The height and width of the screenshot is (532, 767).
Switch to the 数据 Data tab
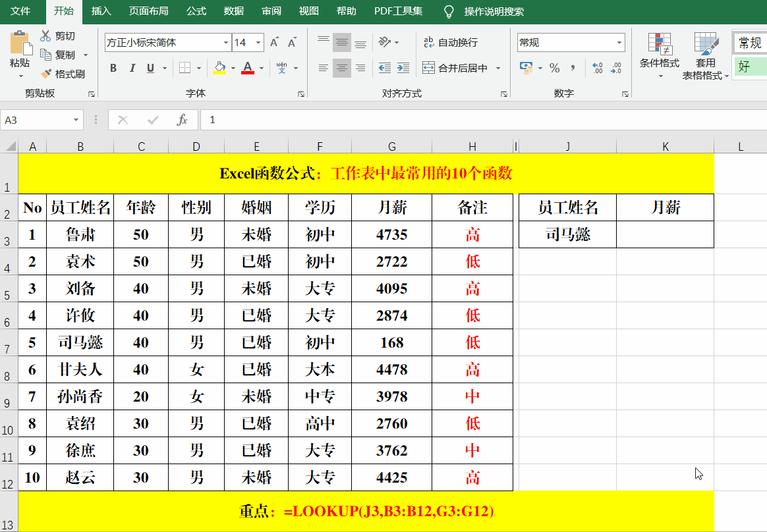pyautogui.click(x=234, y=11)
